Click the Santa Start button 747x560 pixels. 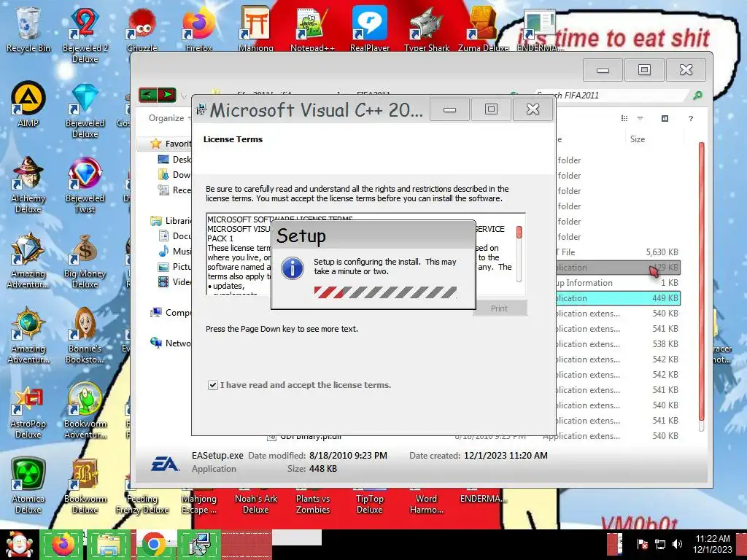[18, 545]
